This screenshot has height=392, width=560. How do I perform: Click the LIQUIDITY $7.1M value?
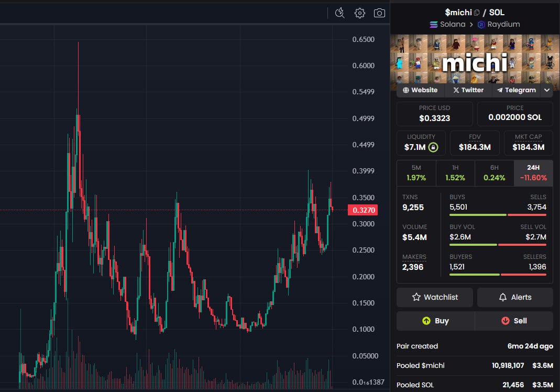pyautogui.click(x=415, y=147)
